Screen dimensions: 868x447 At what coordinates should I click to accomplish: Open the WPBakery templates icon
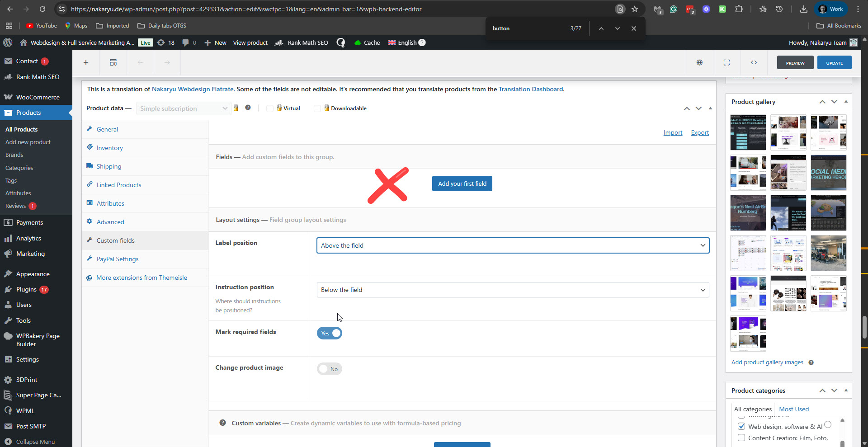[x=113, y=62]
